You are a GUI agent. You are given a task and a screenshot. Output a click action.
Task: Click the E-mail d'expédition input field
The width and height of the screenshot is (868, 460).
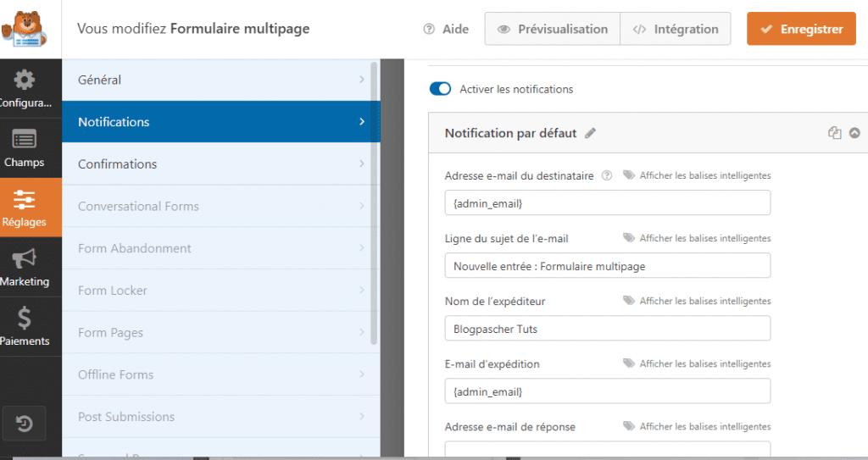[607, 391]
